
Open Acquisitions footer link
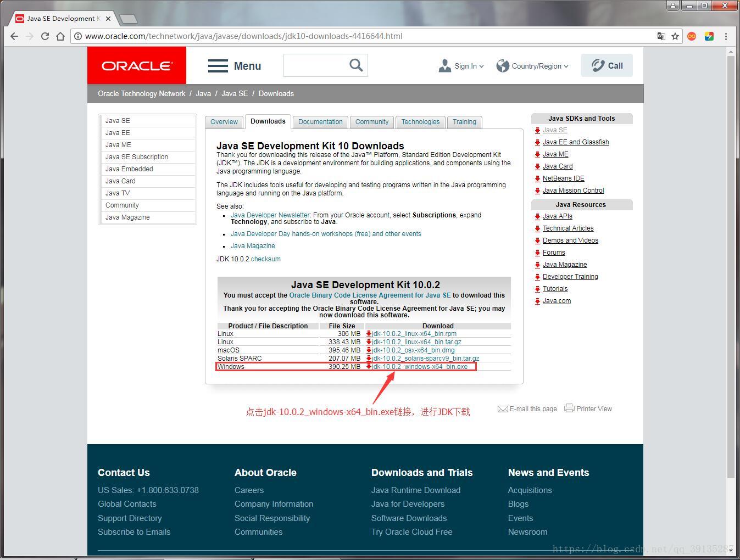pos(530,490)
